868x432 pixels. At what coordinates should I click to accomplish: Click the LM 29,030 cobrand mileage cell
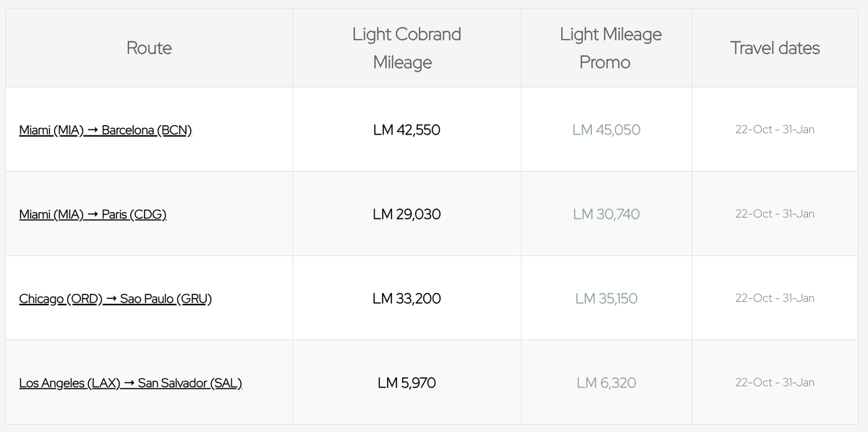click(x=407, y=214)
